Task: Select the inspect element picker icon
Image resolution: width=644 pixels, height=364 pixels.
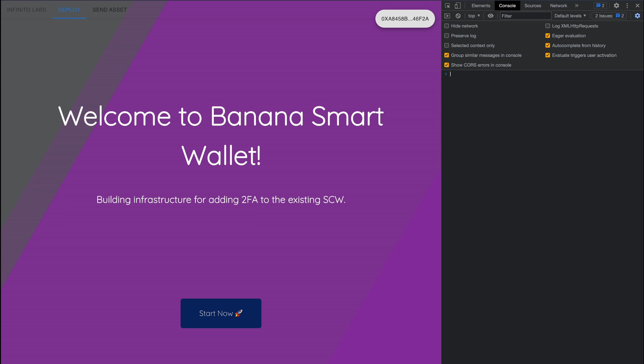Action: coord(448,6)
